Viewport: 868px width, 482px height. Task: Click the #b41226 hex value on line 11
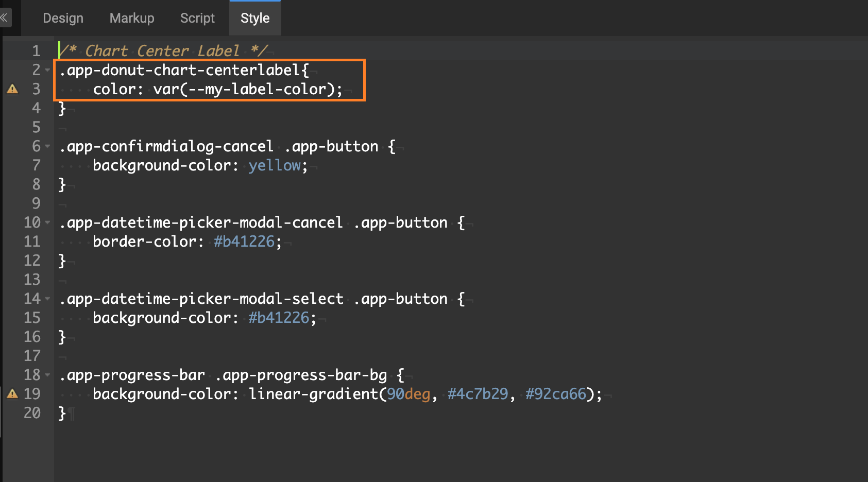click(x=244, y=241)
